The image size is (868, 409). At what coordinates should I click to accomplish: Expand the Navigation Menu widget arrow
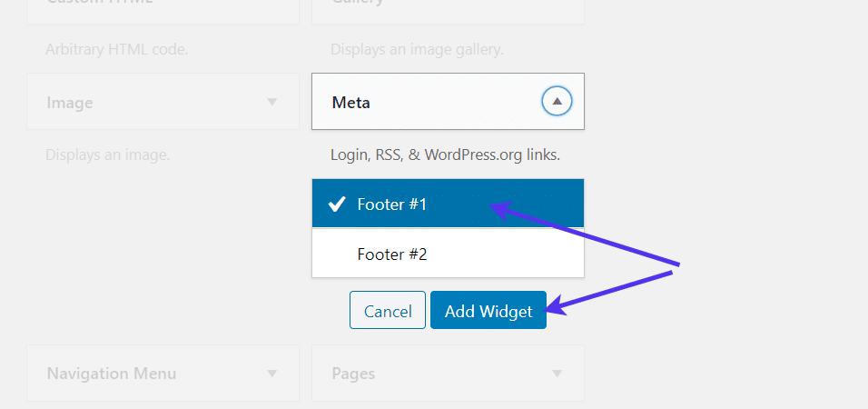(x=271, y=373)
